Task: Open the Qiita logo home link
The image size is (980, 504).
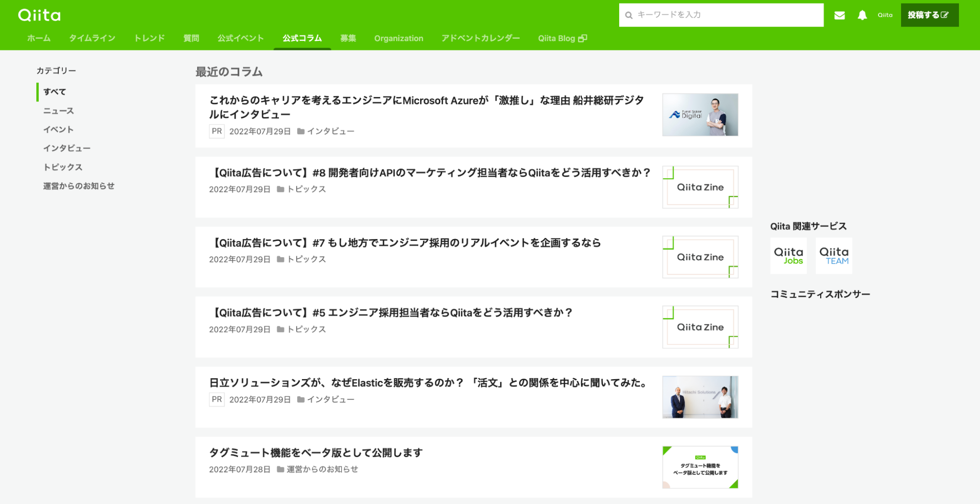Action: (x=39, y=15)
